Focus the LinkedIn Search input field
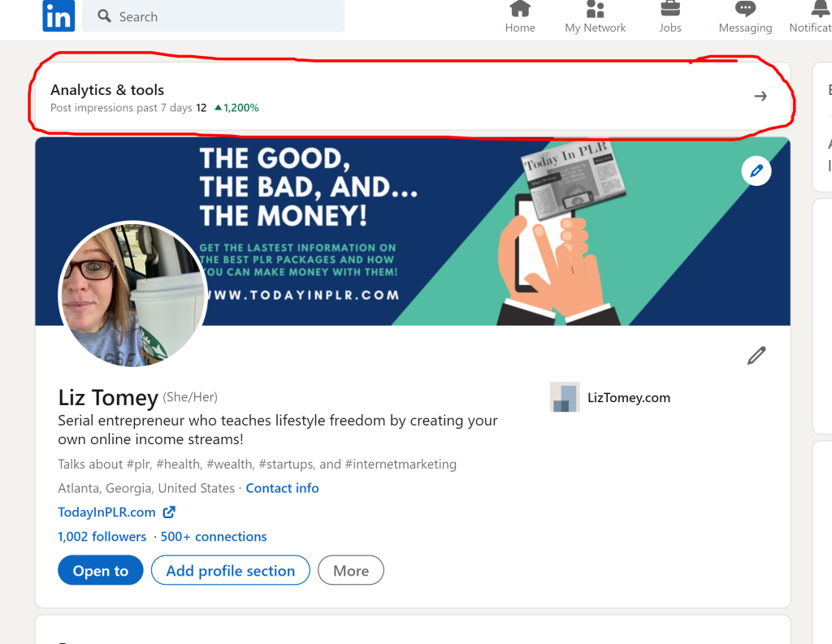This screenshot has height=644, width=832. (x=214, y=16)
